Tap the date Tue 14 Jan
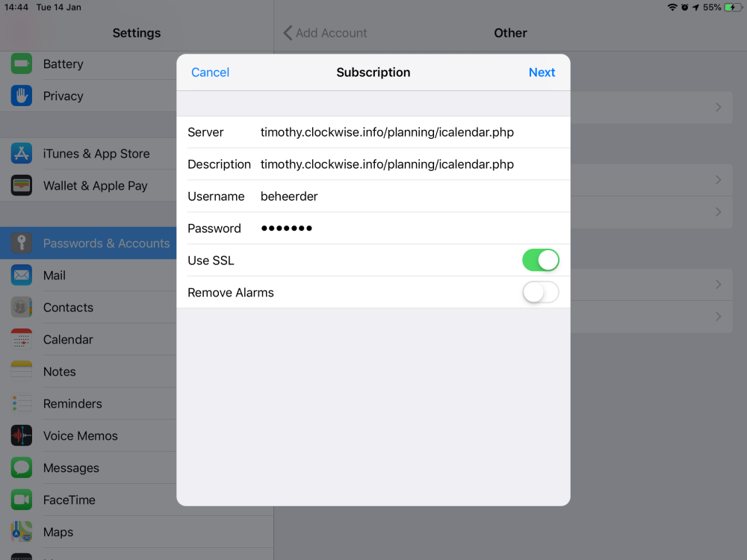Image resolution: width=747 pixels, height=560 pixels. click(x=58, y=7)
